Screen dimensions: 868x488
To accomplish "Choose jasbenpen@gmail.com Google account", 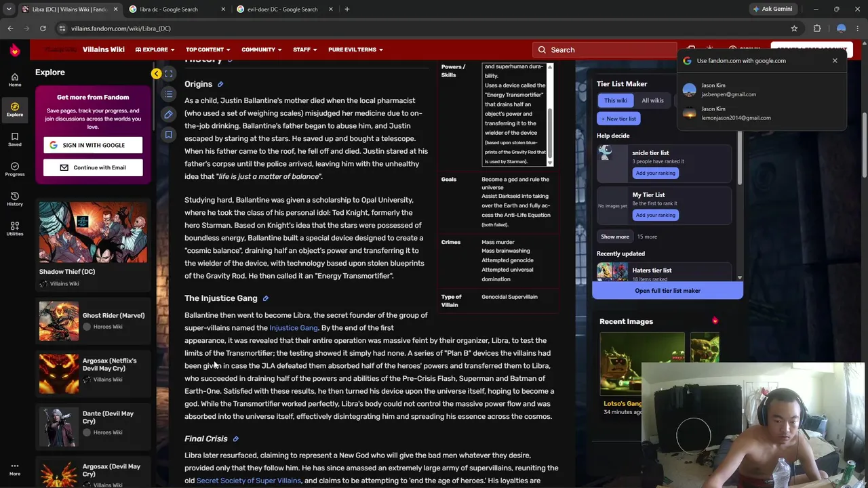I will (763, 89).
